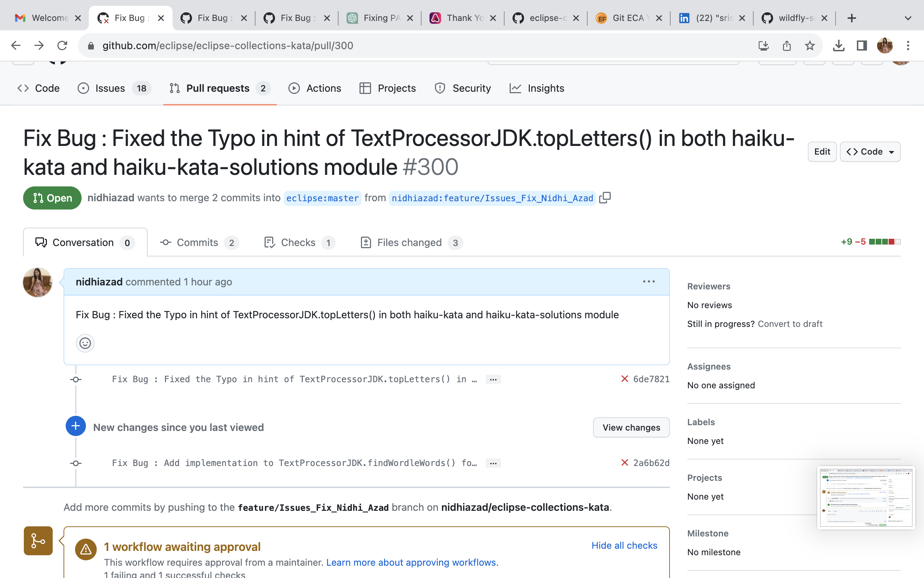The width and height of the screenshot is (924, 578).
Task: Click the Fixed the Typo commit message
Action: [x=295, y=379]
